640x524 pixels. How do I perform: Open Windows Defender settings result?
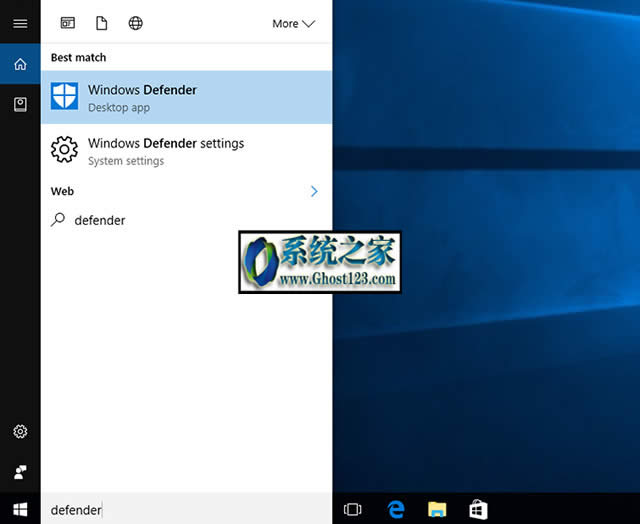[186, 151]
